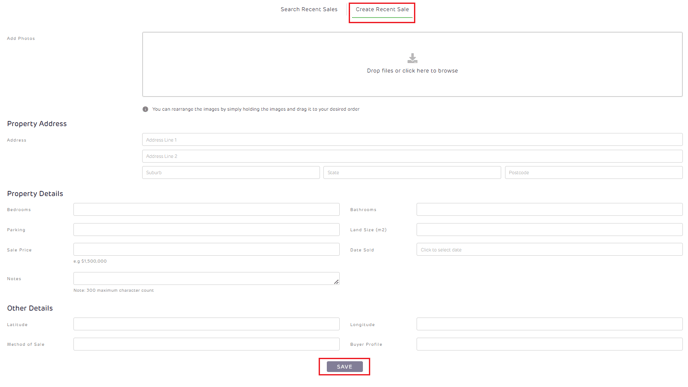Click the 'Other Details' heading
The width and height of the screenshot is (688, 387).
pos(30,308)
